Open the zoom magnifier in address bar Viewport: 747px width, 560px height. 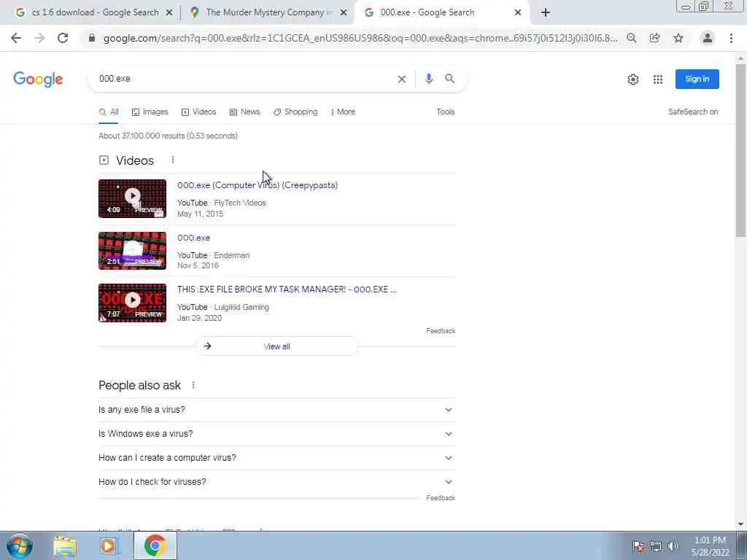pos(631,38)
